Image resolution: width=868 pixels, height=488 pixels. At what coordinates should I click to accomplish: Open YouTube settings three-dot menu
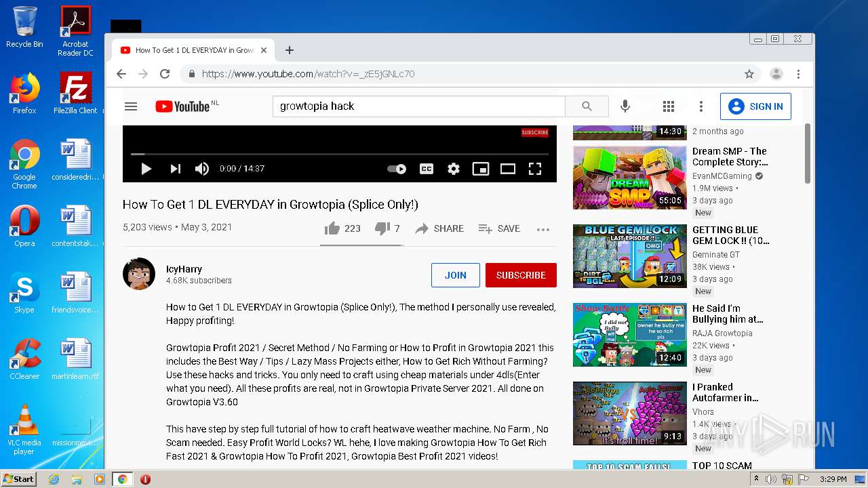coord(701,106)
